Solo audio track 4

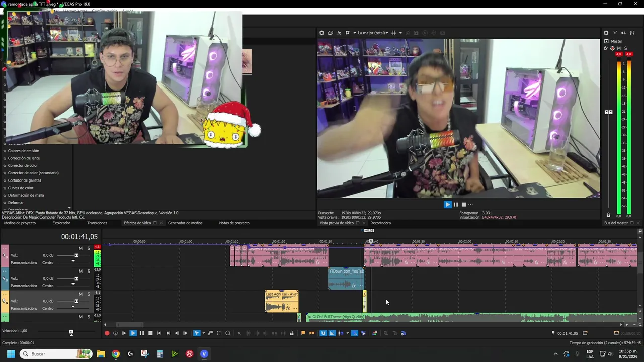(89, 271)
